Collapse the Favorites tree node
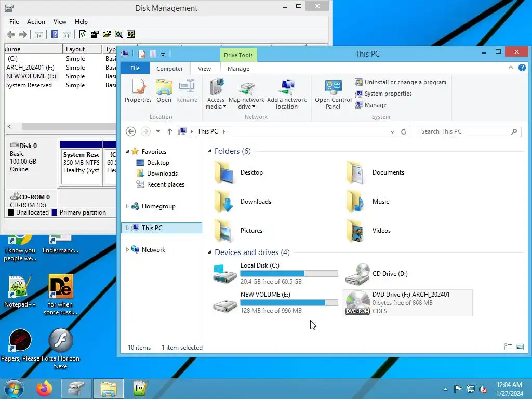 point(127,152)
